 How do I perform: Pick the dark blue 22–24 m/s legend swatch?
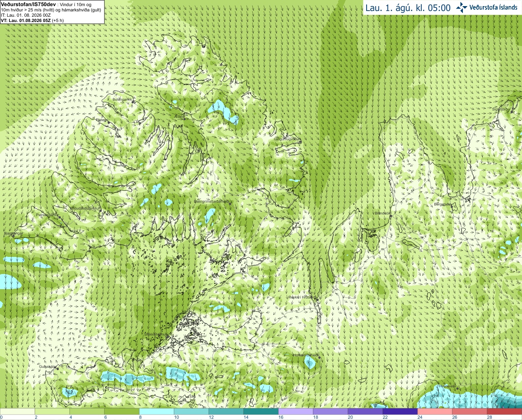click(400, 411)
